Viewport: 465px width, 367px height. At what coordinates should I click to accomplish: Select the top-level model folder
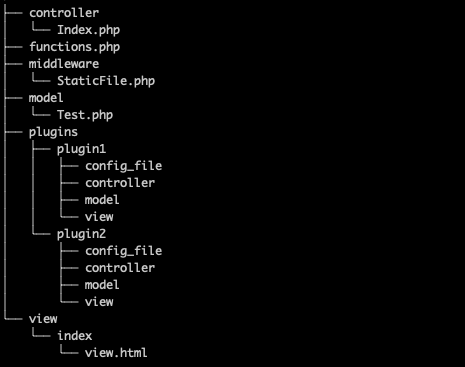(46, 98)
